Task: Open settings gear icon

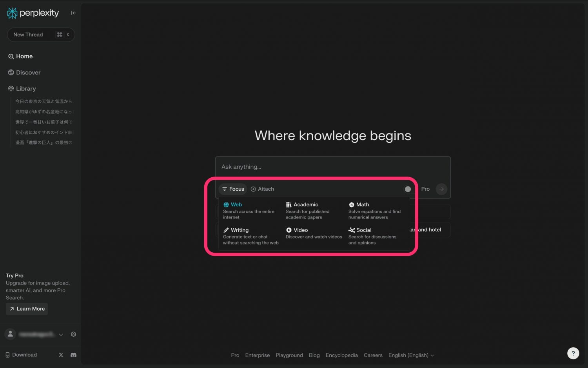Action: (x=73, y=334)
